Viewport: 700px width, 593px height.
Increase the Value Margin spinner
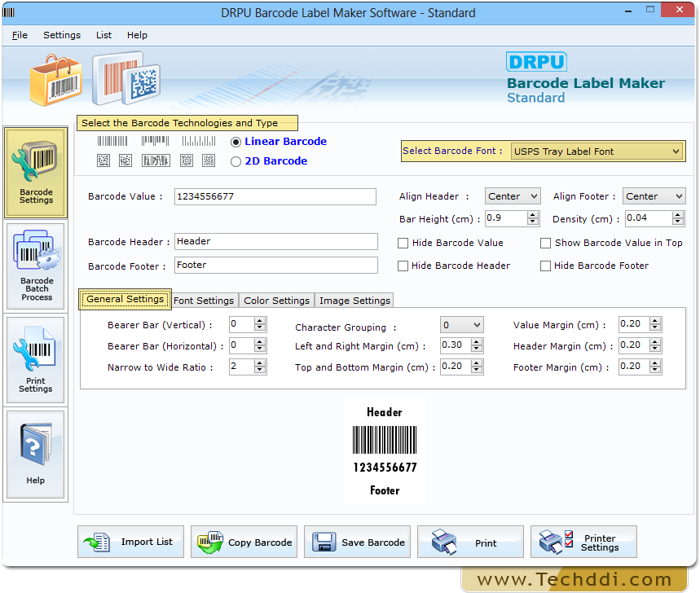[655, 321]
